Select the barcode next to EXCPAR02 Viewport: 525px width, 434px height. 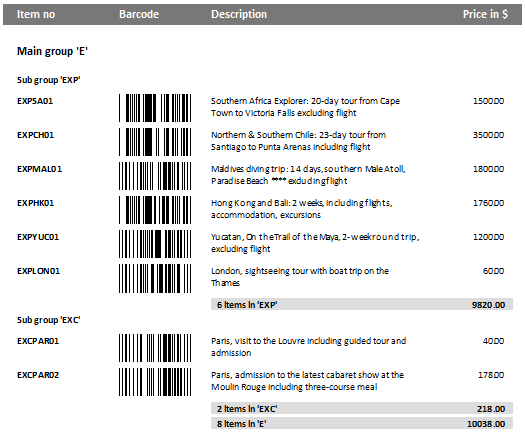point(155,382)
